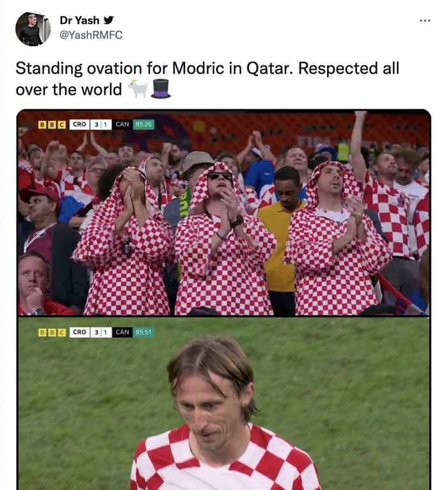Click the Dr Yash display name

[x=79, y=20]
